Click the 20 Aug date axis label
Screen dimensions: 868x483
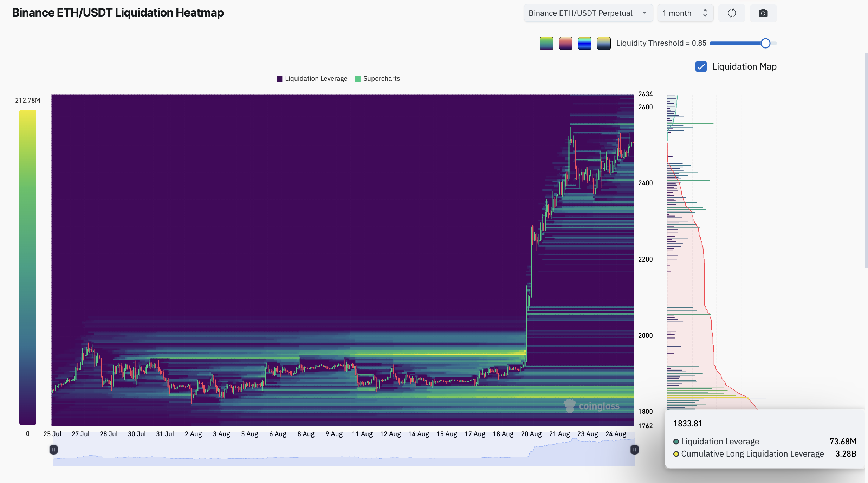(531, 434)
